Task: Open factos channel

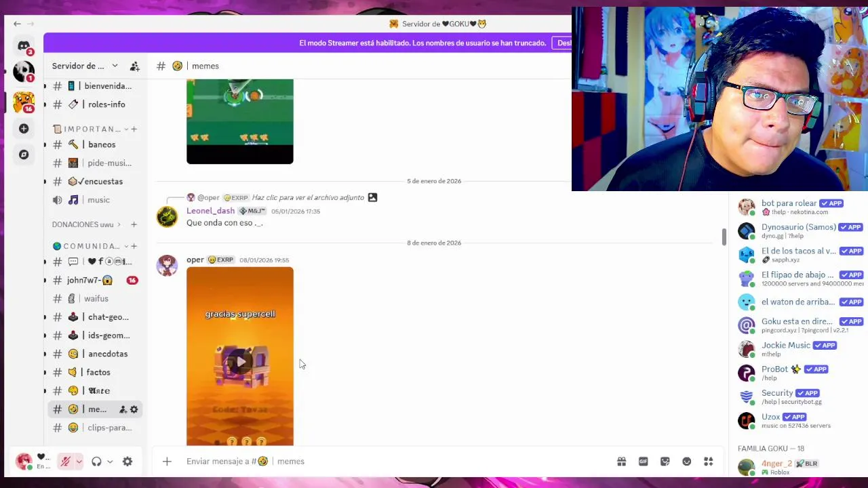Action: pos(95,372)
